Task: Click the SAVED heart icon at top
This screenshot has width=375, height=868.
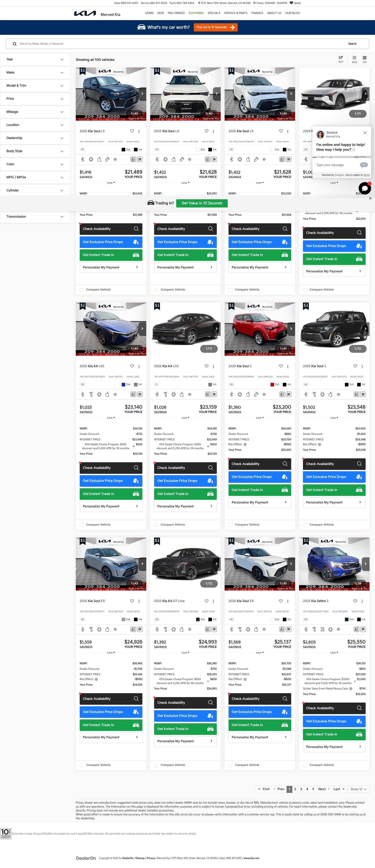Action: 291,3
